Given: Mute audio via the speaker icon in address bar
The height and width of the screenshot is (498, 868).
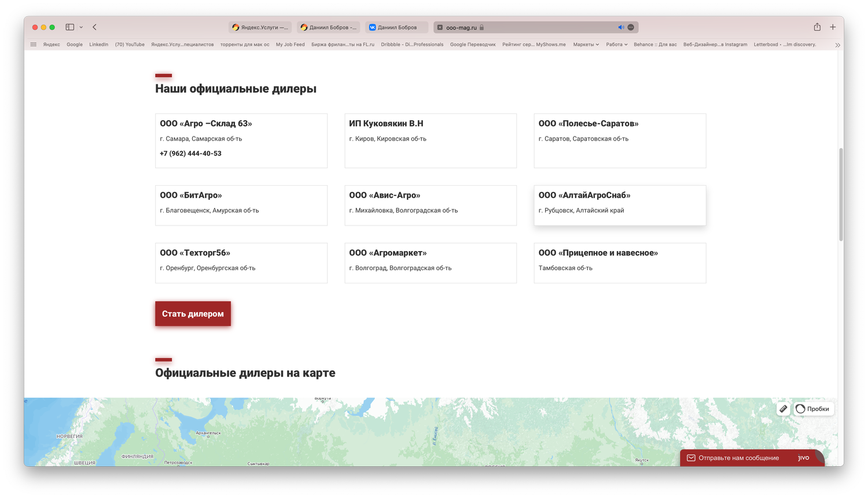Looking at the screenshot, I should pos(621,27).
